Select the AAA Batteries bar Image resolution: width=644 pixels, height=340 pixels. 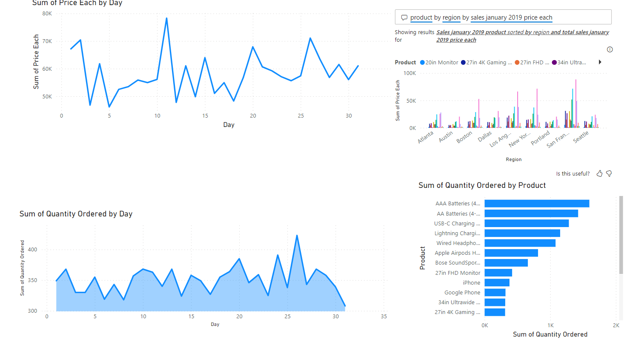[536, 204]
